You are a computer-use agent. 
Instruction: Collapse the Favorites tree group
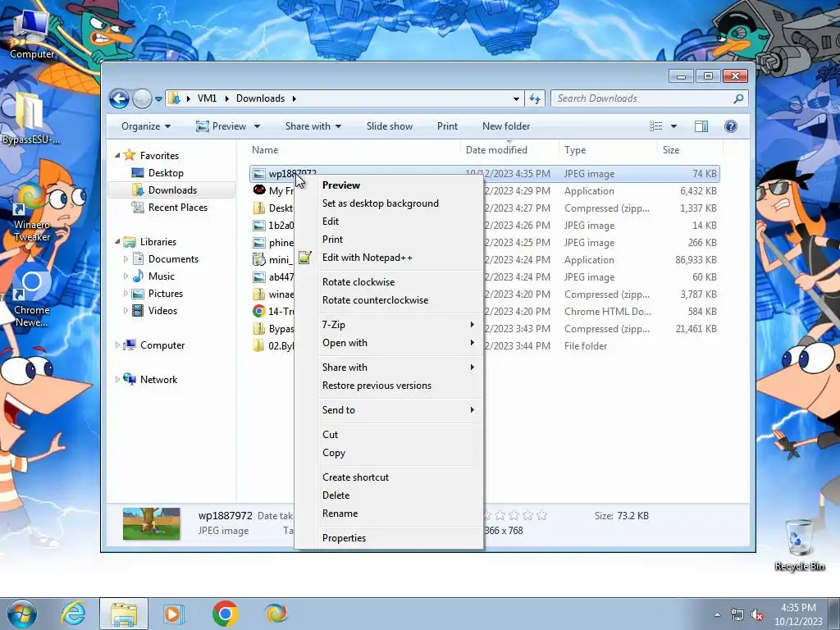tap(117, 155)
